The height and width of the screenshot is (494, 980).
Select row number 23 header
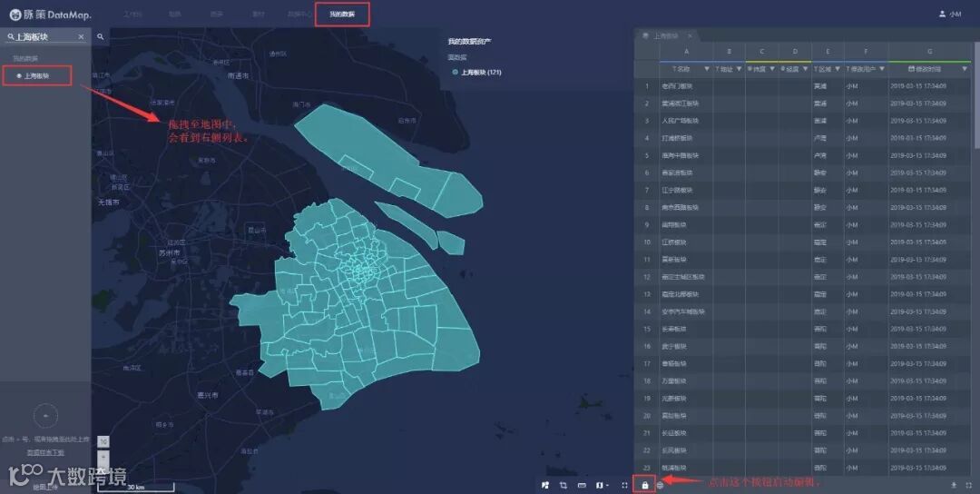click(x=647, y=468)
